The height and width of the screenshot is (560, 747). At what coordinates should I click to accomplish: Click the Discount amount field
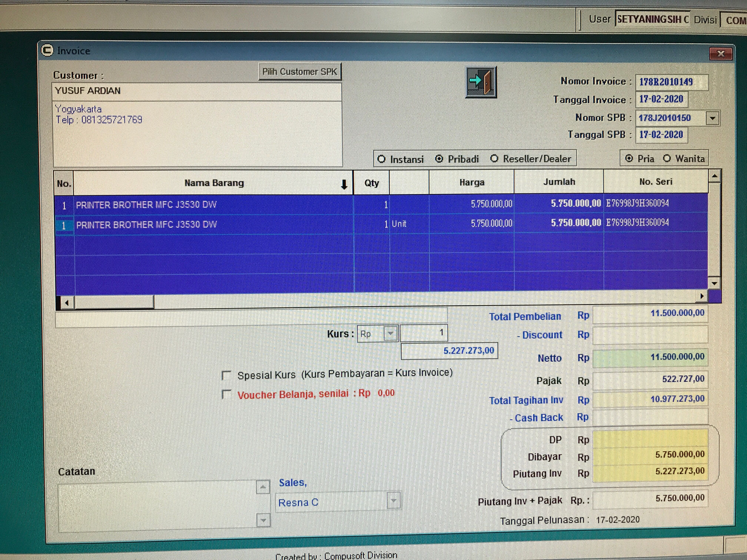[x=650, y=335]
